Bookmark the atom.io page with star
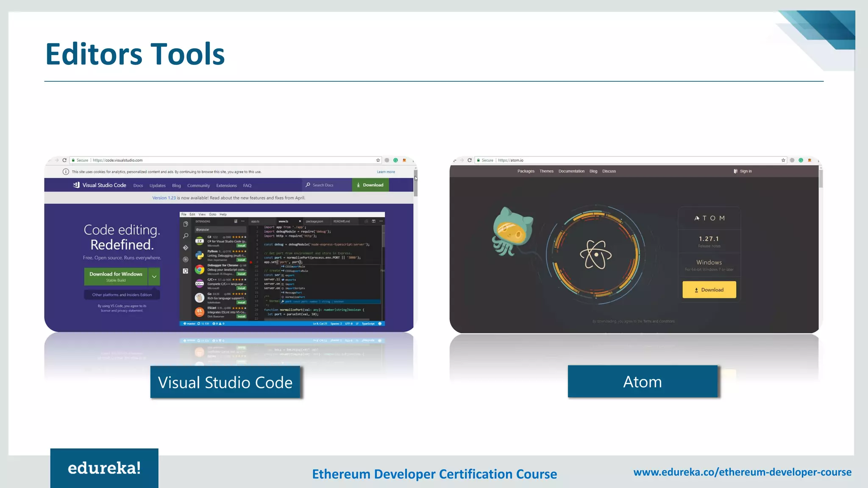Screen dimensions: 868x488 [x=783, y=160]
